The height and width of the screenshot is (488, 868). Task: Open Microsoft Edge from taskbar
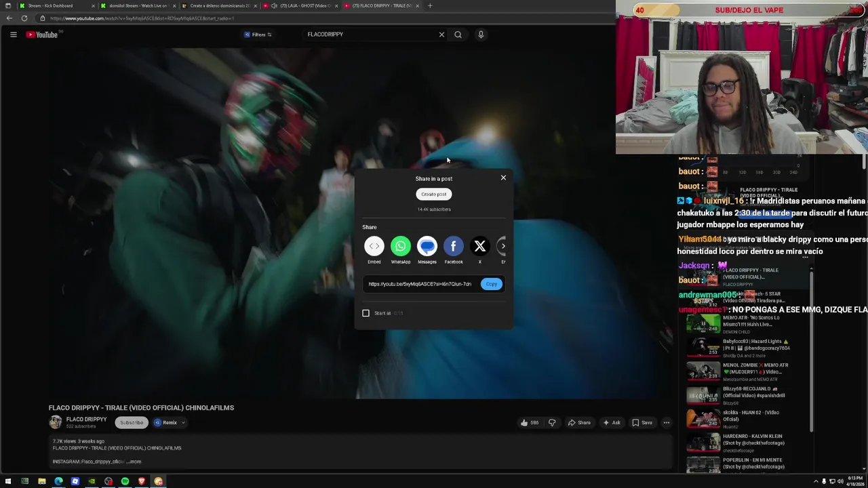pyautogui.click(x=58, y=481)
